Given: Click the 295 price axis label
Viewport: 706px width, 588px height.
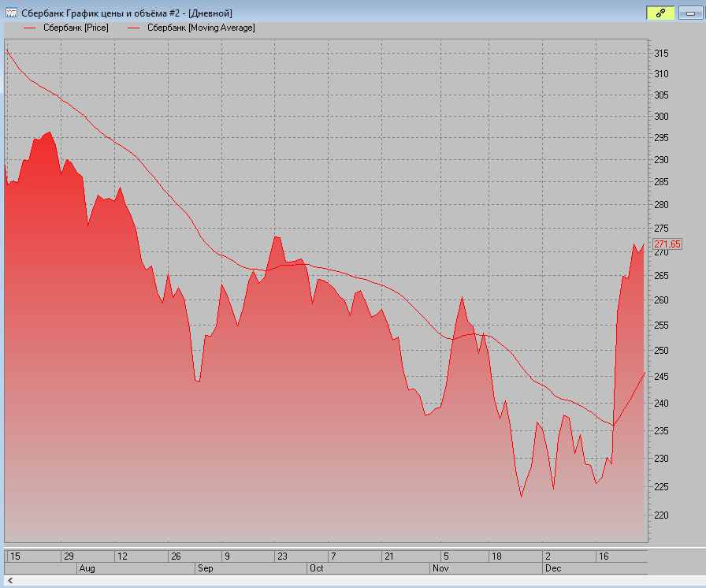Looking at the screenshot, I should point(661,138).
